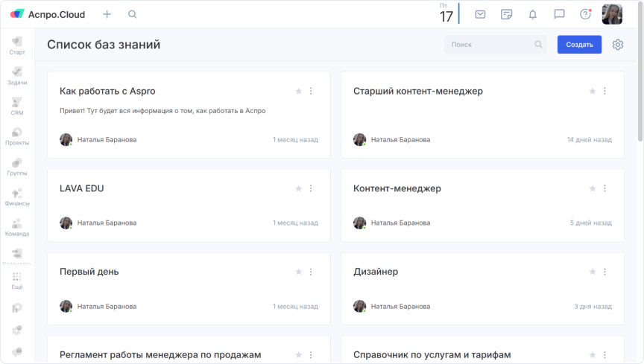Open 'CRM' section in sidebar
Image resolution: width=644 pixels, height=364 pixels.
coord(17,106)
